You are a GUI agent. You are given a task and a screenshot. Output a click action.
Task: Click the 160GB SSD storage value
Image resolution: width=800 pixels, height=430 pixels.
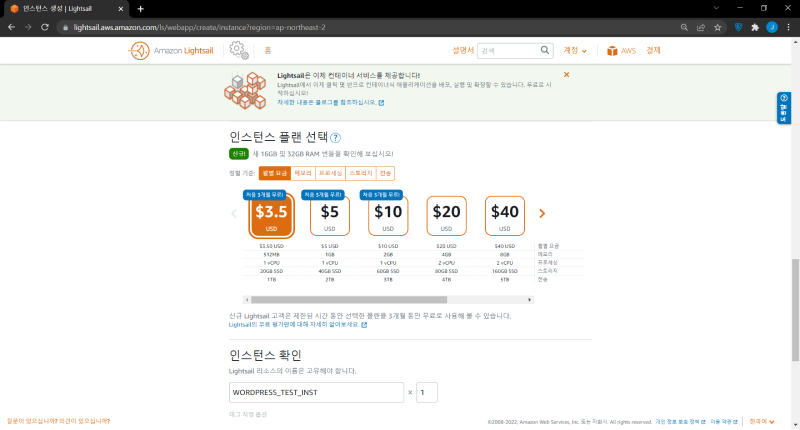[505, 271]
